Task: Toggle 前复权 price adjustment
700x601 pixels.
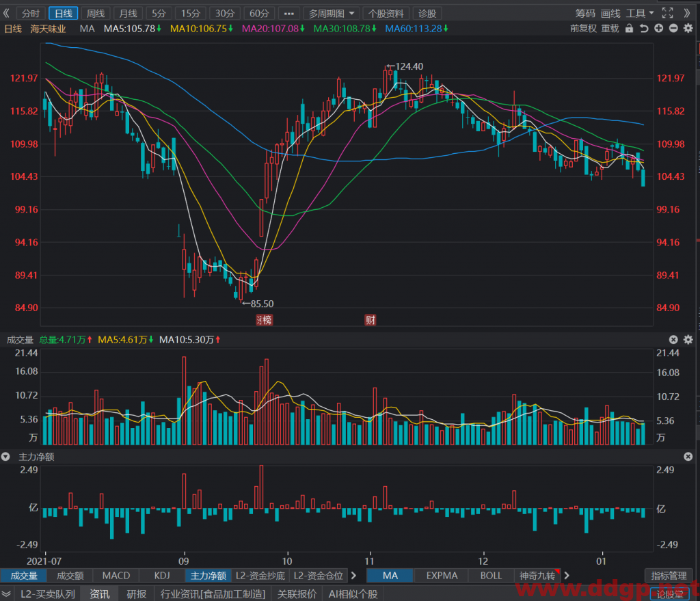Action: point(583,29)
